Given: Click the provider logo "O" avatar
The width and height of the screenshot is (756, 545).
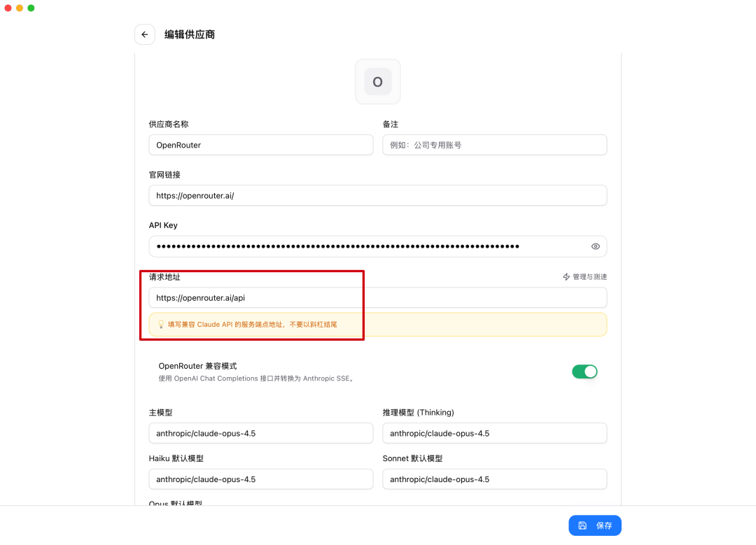Looking at the screenshot, I should tap(378, 81).
